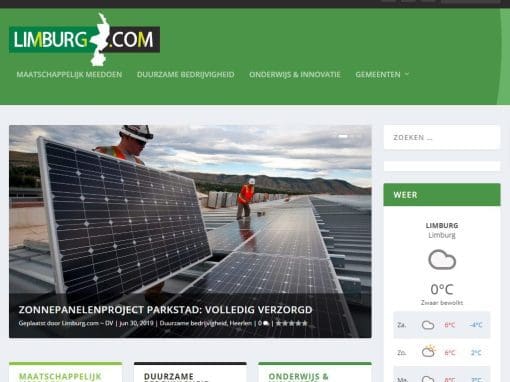Open the Gemeenten menu item

[378, 75]
